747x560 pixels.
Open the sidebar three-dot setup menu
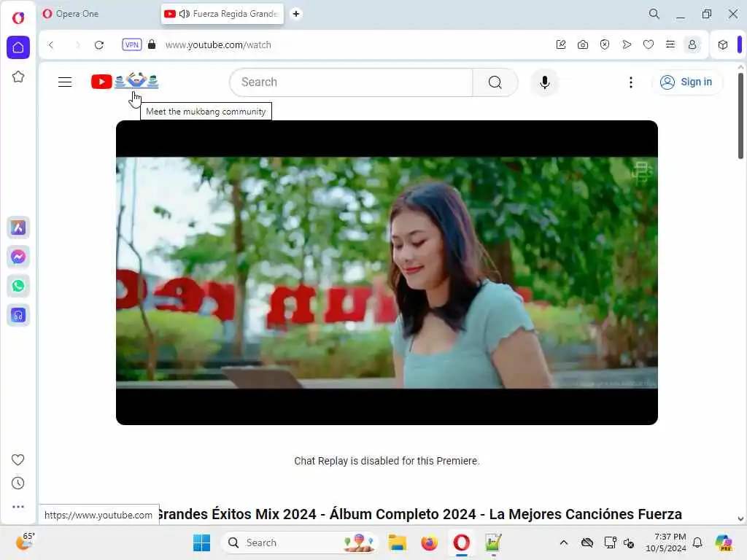click(18, 507)
